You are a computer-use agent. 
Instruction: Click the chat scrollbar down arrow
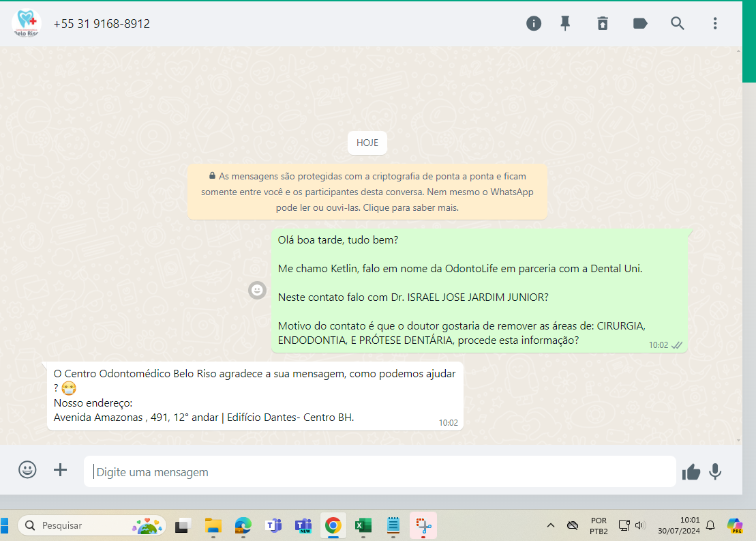tap(739, 440)
